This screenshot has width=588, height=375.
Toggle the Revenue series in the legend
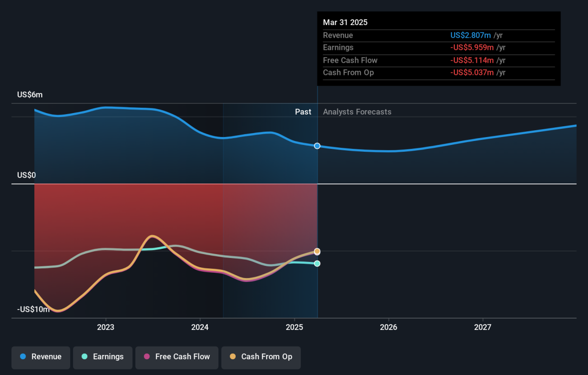(x=41, y=357)
